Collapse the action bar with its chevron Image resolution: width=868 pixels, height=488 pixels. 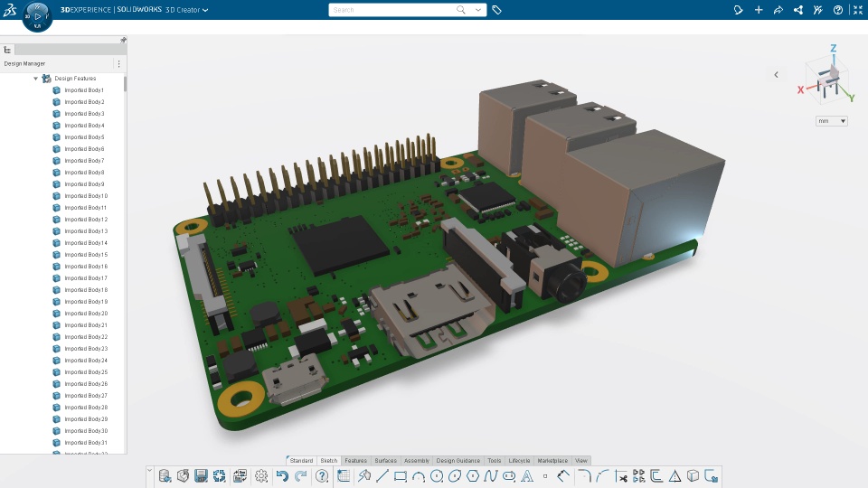(x=149, y=470)
